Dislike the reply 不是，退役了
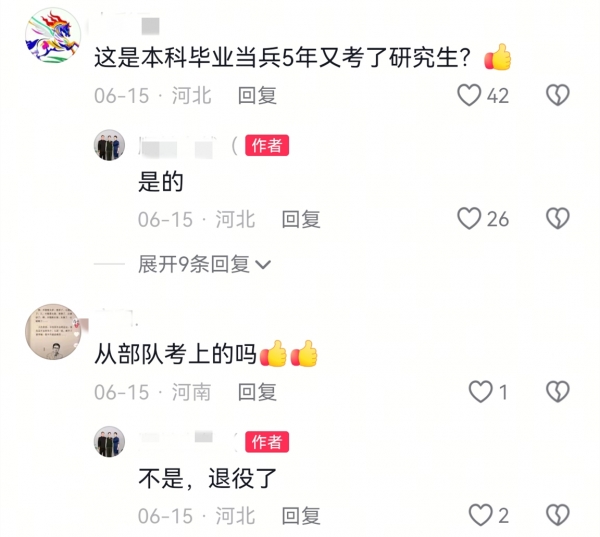Viewport: 600px width, 537px height. 558,515
